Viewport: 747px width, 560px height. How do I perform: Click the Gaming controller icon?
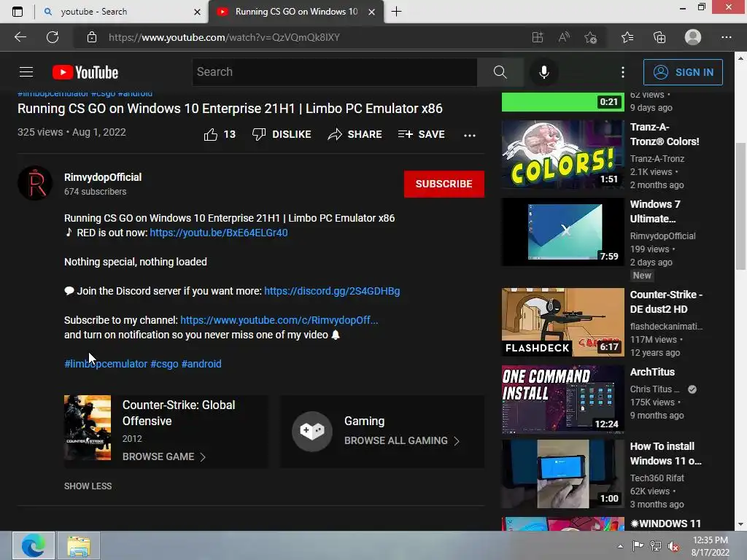click(x=312, y=432)
